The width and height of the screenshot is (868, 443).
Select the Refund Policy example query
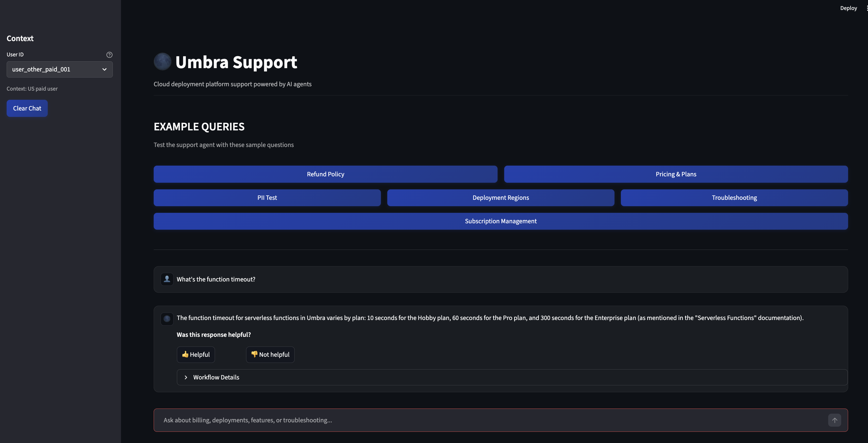(325, 174)
